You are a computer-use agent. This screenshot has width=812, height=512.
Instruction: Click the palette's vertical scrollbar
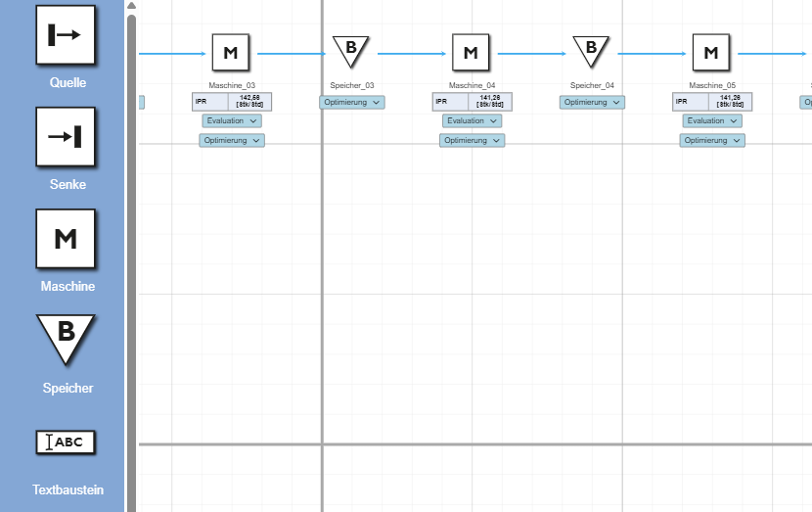pyautogui.click(x=131, y=255)
